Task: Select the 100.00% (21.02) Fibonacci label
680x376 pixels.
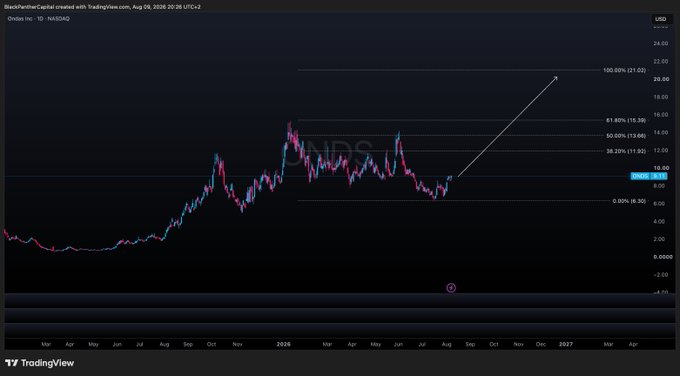Action: coord(624,70)
